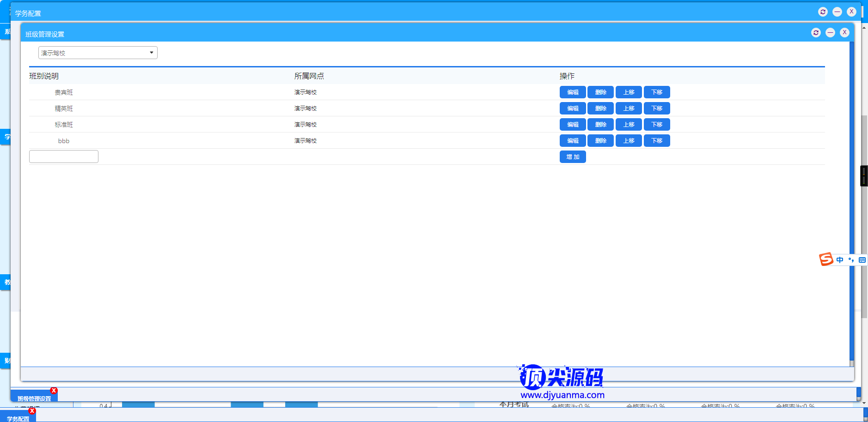The width and height of the screenshot is (868, 422).
Task: Switch to 班级管理设置 bottom tab
Action: coord(34,398)
